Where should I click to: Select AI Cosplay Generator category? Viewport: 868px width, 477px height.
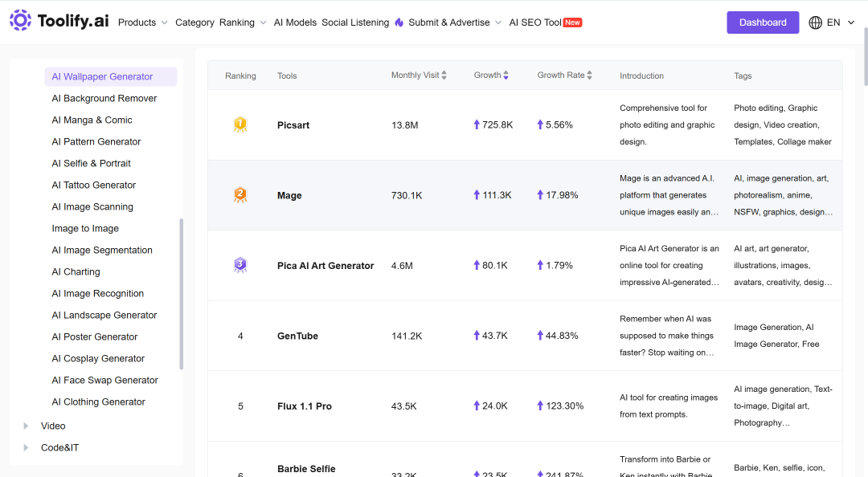pyautogui.click(x=98, y=359)
